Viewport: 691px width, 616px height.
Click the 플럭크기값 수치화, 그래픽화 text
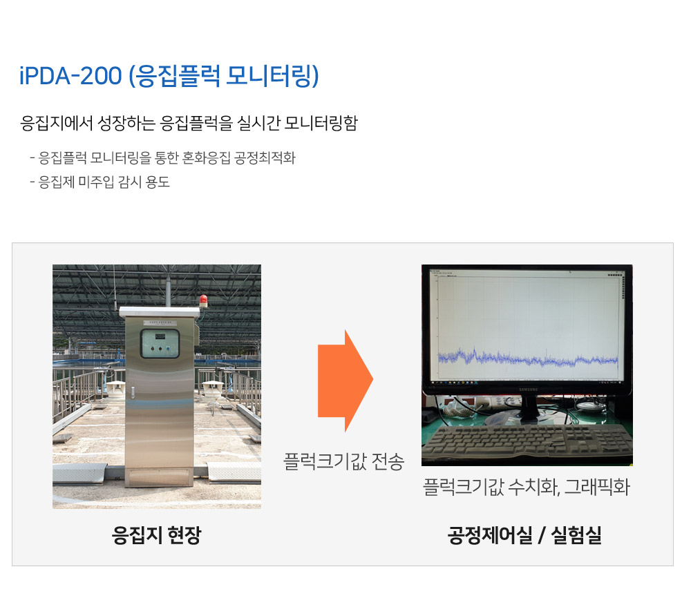[x=527, y=487]
